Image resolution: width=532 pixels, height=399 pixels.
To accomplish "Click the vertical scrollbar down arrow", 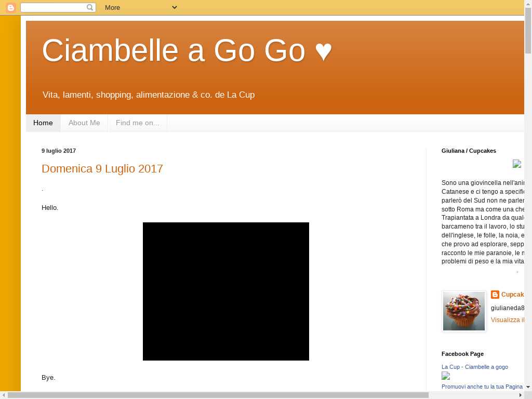I will point(528,387).
